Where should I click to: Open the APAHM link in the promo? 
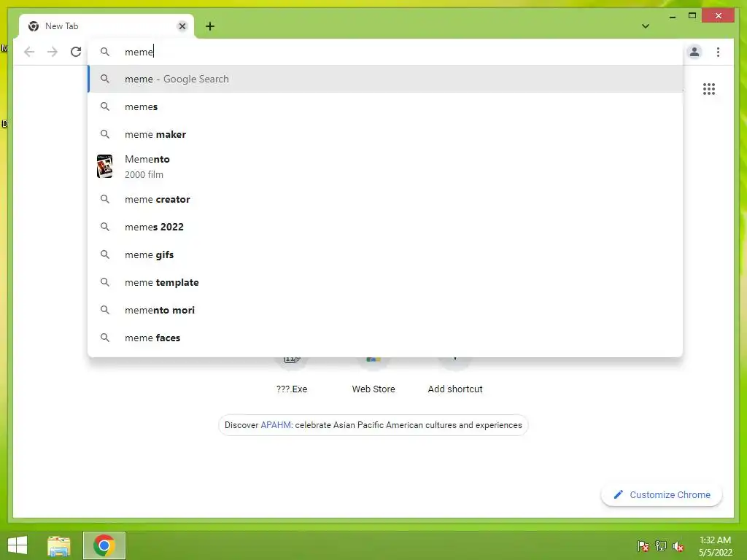[275, 425]
